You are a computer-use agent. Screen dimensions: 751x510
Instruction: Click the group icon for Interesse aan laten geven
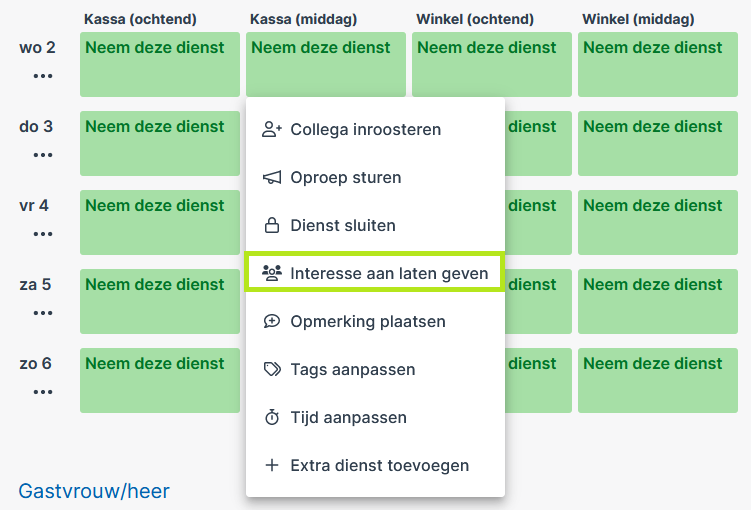click(272, 273)
